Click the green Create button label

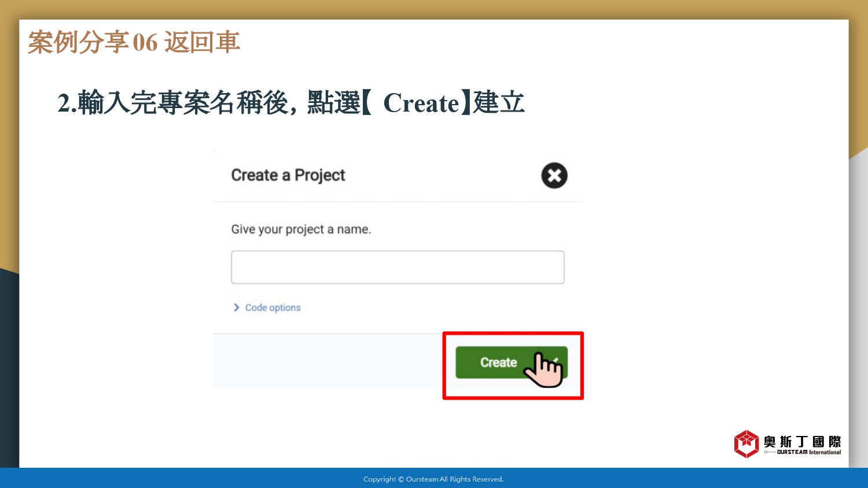[498, 363]
